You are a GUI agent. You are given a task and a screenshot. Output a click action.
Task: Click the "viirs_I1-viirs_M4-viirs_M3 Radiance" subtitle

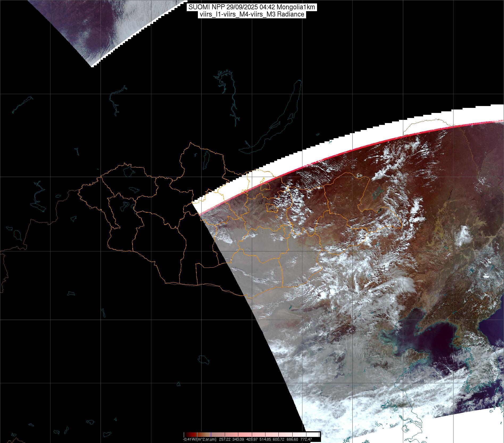pyautogui.click(x=252, y=14)
